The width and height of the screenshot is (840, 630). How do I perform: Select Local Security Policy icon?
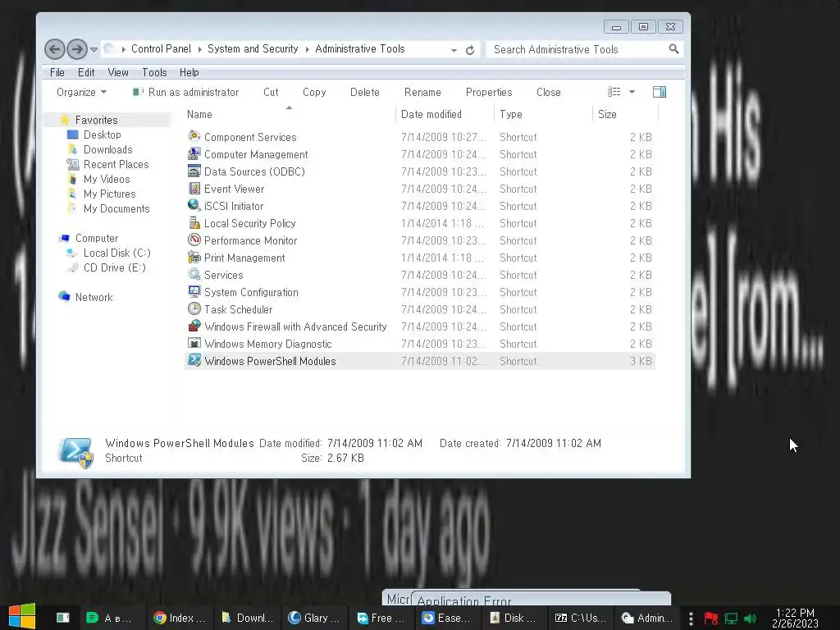click(194, 223)
